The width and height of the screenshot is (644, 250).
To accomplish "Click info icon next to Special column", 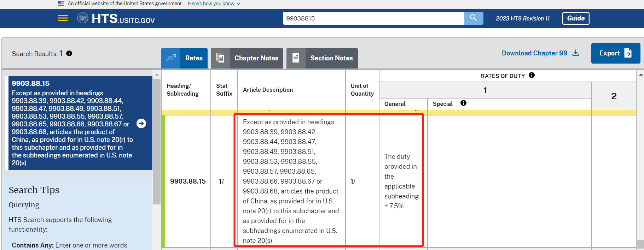I will click(x=463, y=103).
